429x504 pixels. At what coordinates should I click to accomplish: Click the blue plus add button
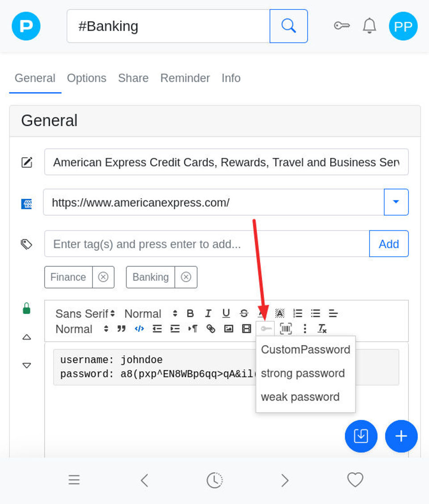401,436
